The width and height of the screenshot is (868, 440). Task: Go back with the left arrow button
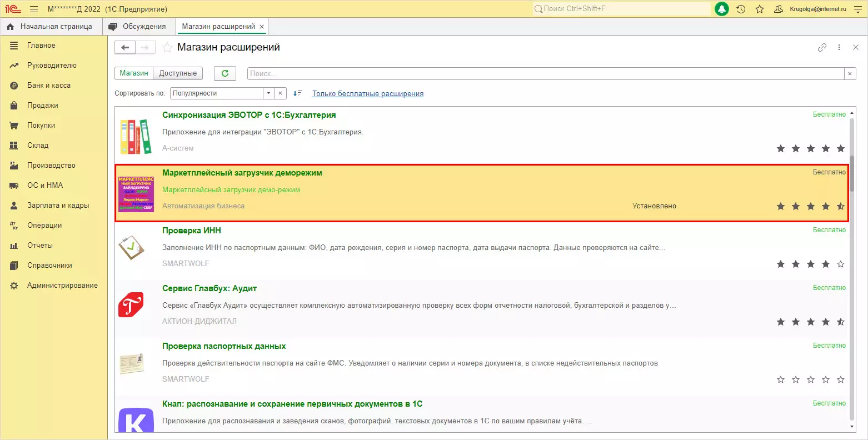tap(125, 48)
